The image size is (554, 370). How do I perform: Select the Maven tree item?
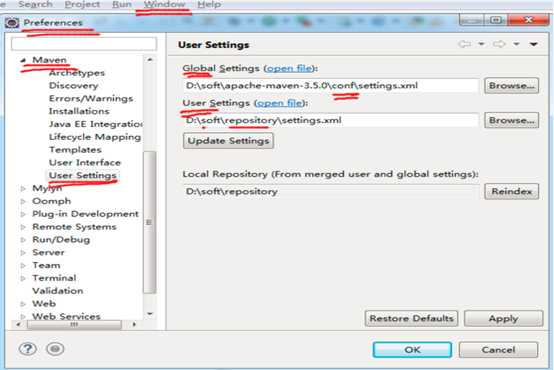49,60
